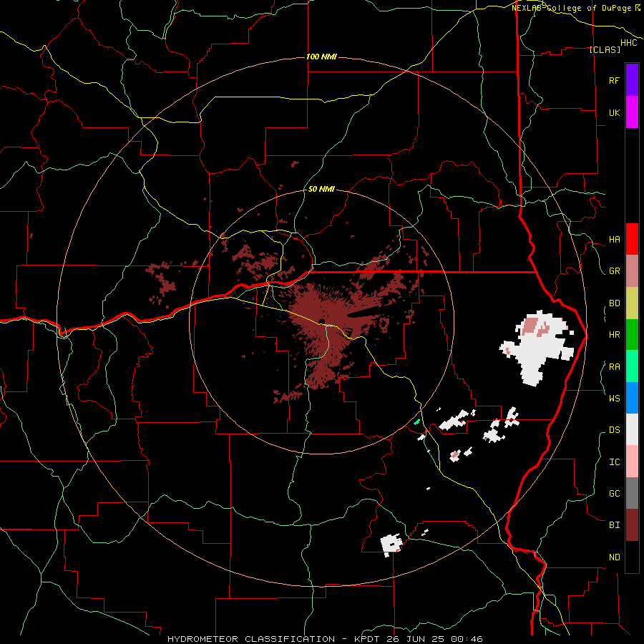644x644 pixels.
Task: Click the HR legend label
Action: (614, 335)
